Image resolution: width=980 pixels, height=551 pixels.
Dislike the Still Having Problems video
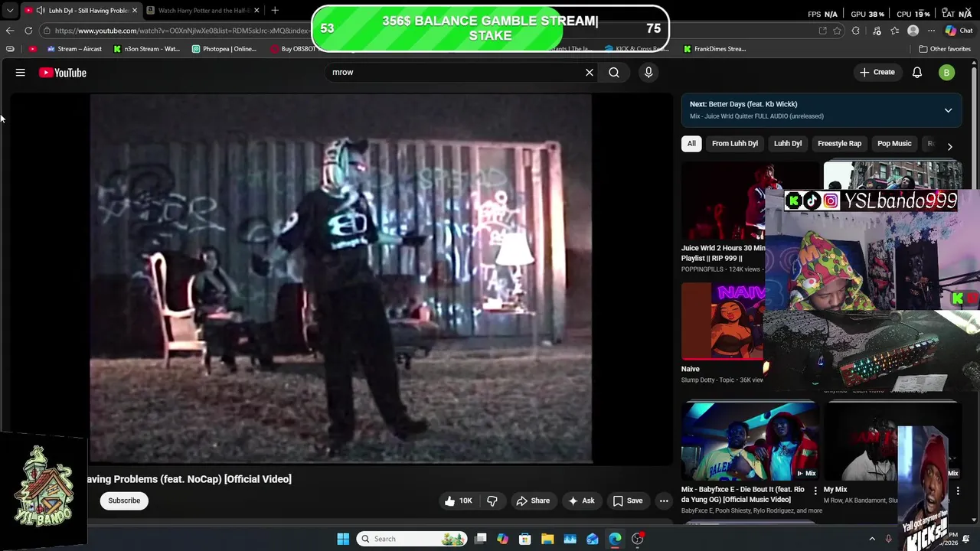492,500
